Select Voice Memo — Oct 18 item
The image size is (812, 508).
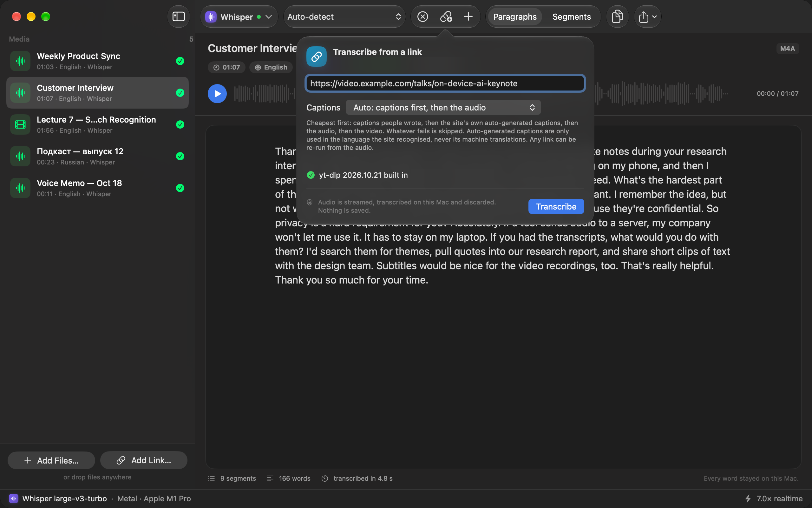97,188
